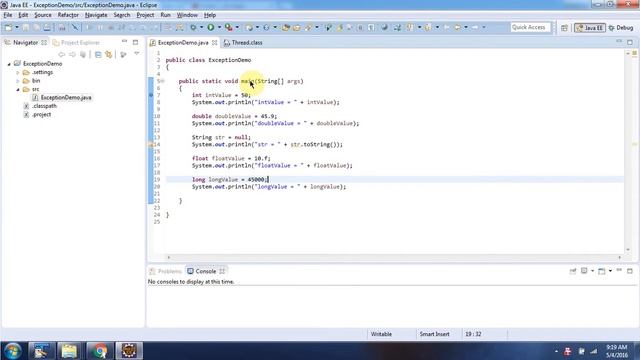Viewport: 640px width, 360px height.
Task: Expand the bin folder
Action: point(18,81)
